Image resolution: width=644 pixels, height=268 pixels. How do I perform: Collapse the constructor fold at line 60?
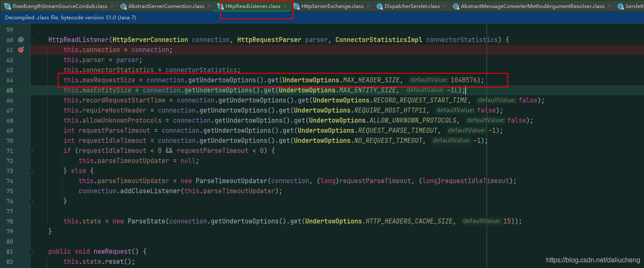tap(31, 39)
